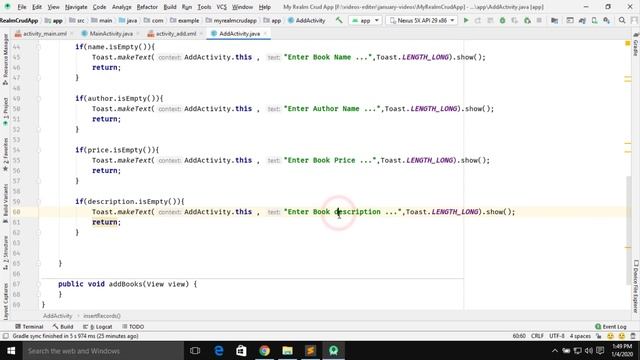Run the app with green play button
This screenshot has width=640, height=360.
point(466,20)
